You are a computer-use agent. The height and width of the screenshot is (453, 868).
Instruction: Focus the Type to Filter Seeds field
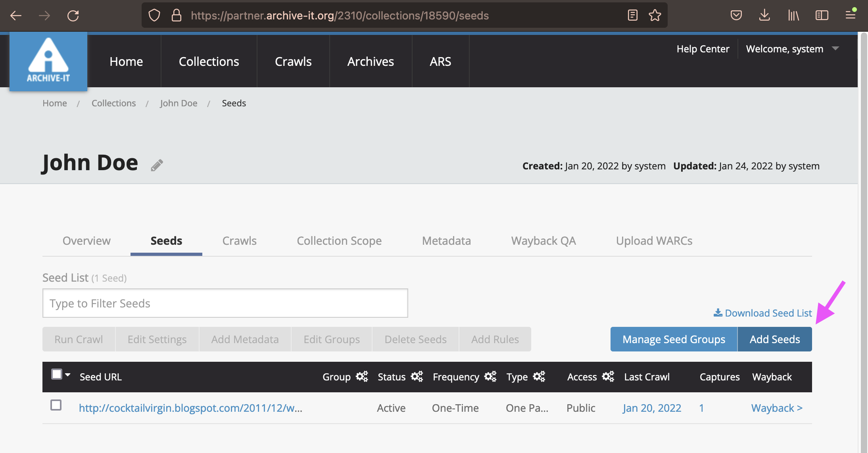225,303
